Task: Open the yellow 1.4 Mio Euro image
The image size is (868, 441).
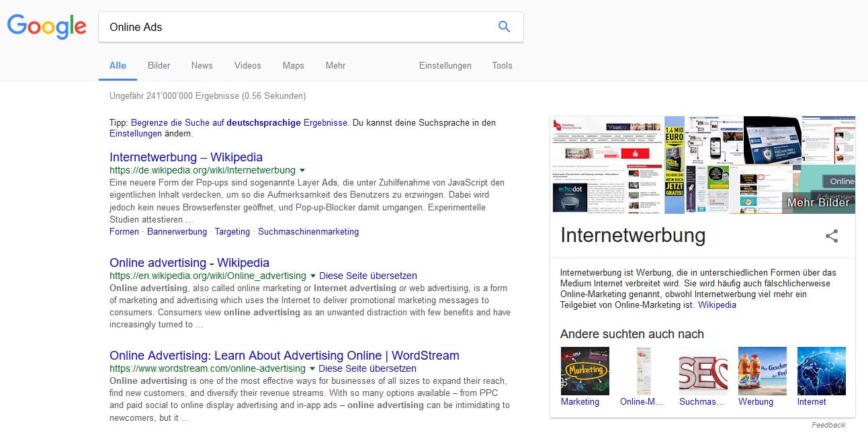Action: pos(675,165)
